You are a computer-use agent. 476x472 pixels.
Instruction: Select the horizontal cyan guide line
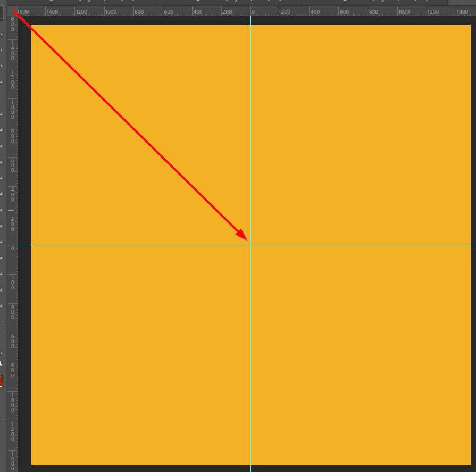coord(364,245)
